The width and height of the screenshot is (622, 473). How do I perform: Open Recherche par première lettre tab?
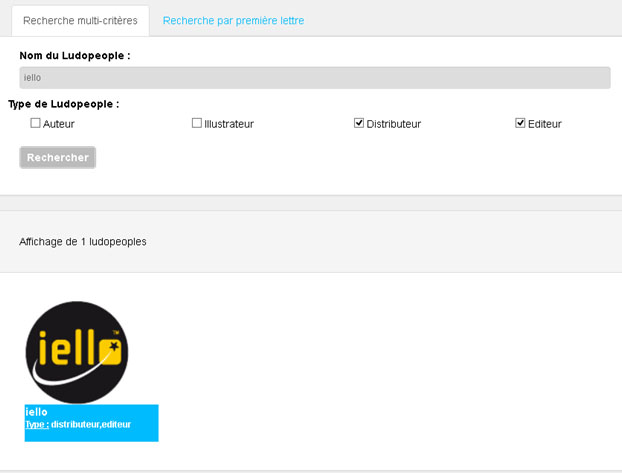pos(233,21)
